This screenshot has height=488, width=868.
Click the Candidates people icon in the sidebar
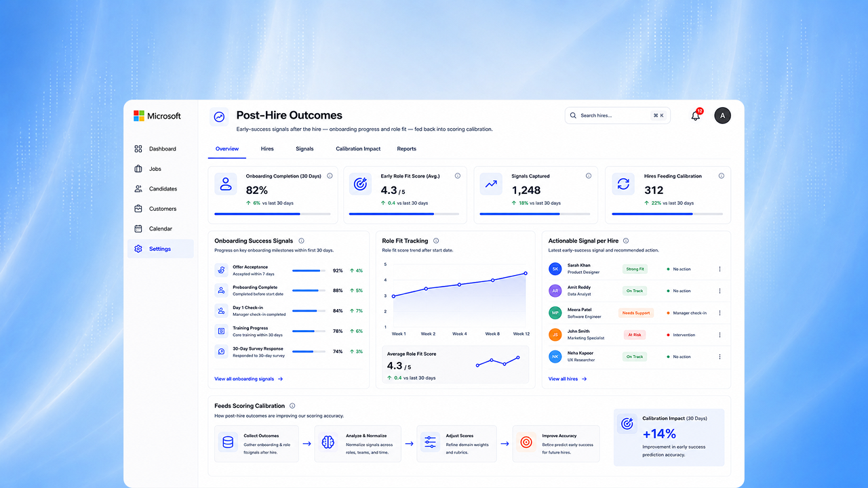tap(138, 188)
